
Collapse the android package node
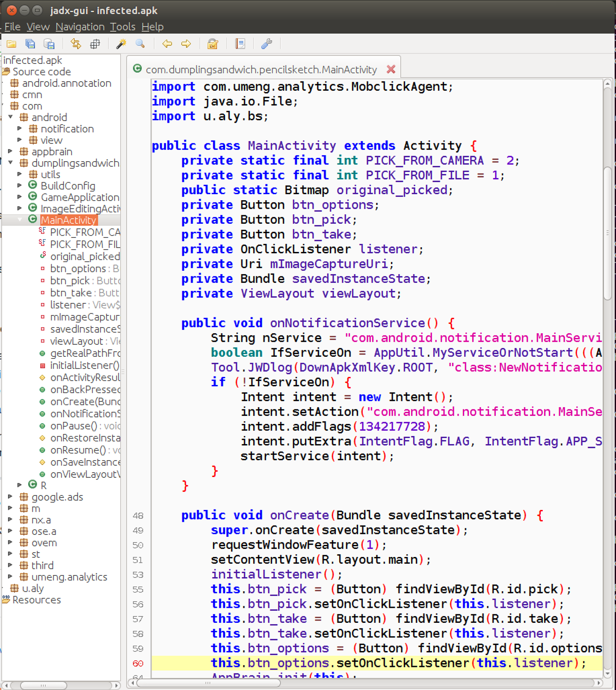coord(11,117)
